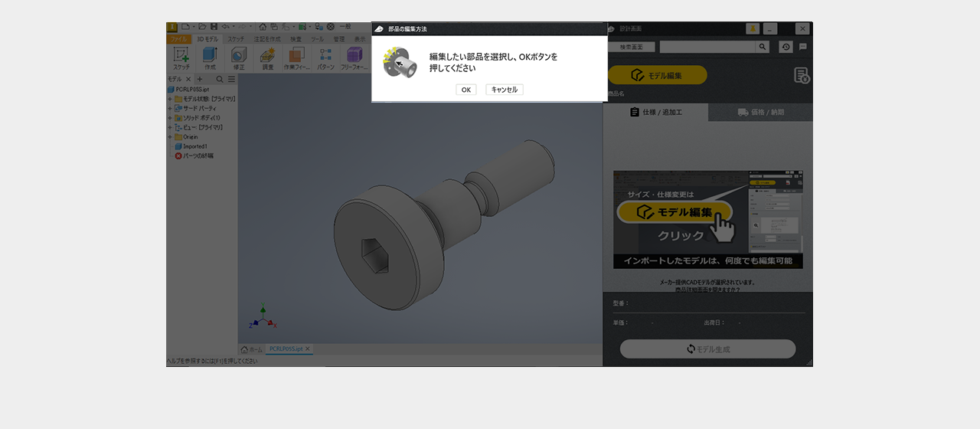Open the quotation document icon with yen mark
Screen dimensions: 980x429
coord(801,75)
